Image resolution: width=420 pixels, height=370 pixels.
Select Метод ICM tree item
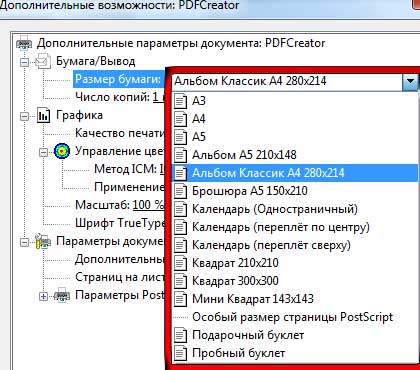[x=129, y=169]
